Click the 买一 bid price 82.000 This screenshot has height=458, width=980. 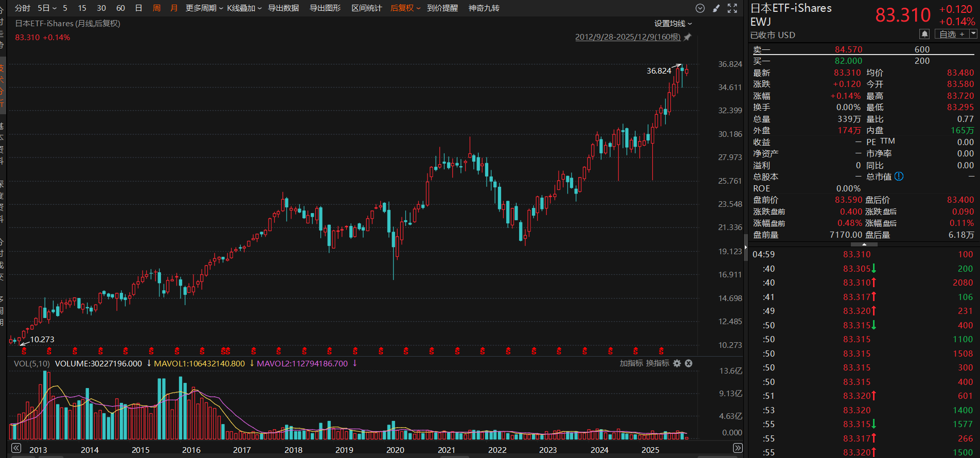click(848, 61)
